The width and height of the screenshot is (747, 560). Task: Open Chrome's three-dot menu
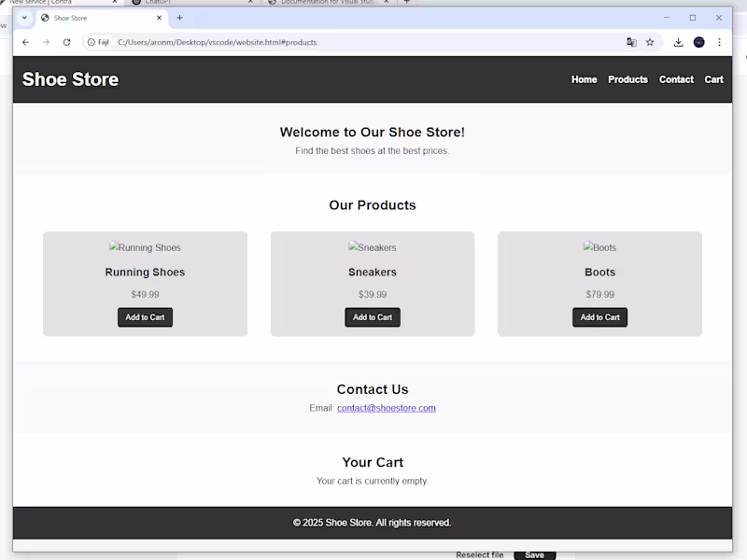720,42
